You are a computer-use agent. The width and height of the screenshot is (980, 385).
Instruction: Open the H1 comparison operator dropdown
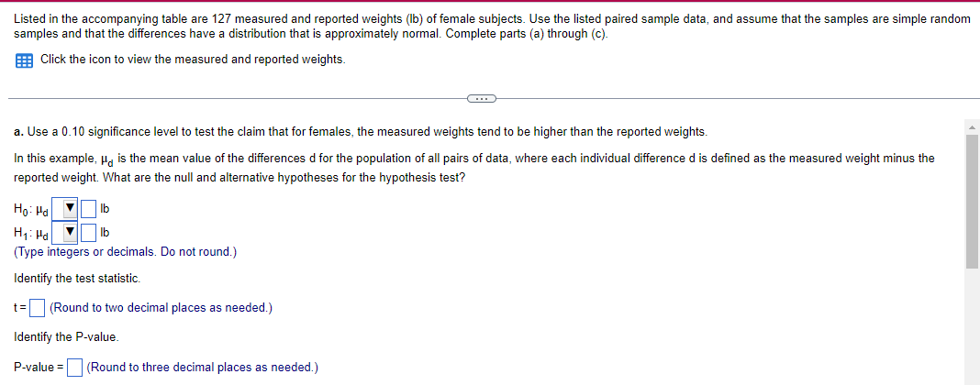point(64,233)
